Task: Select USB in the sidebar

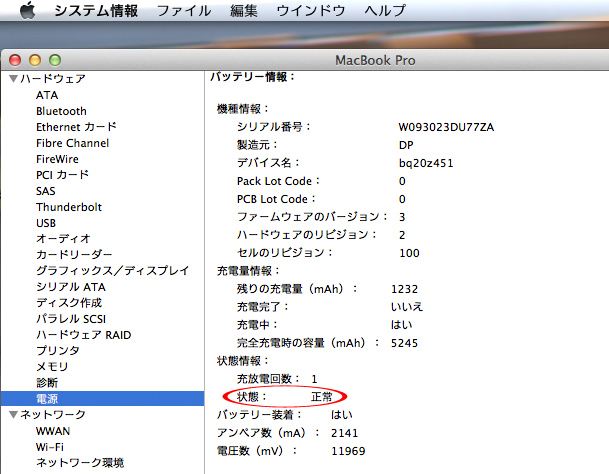Action: pyautogui.click(x=46, y=223)
